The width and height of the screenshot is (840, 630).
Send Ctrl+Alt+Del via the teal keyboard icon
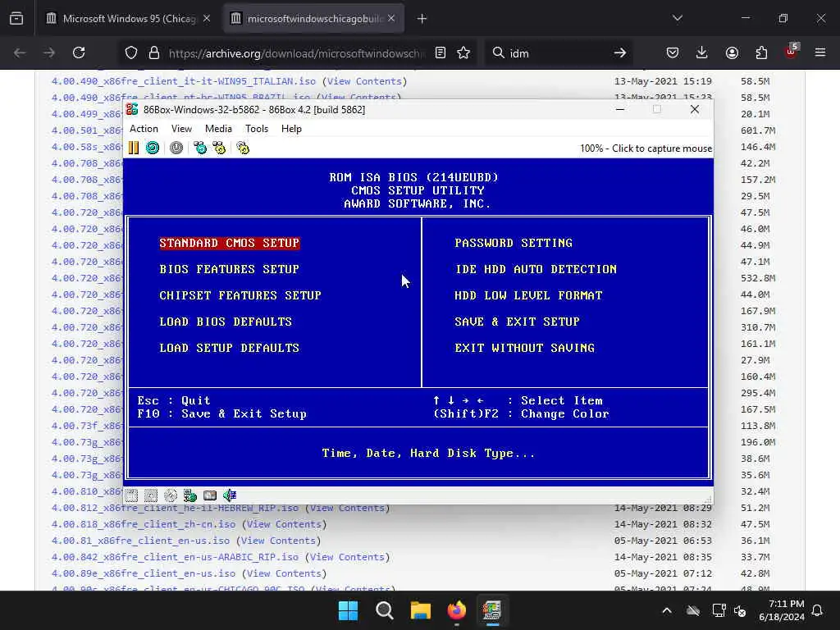(200, 148)
